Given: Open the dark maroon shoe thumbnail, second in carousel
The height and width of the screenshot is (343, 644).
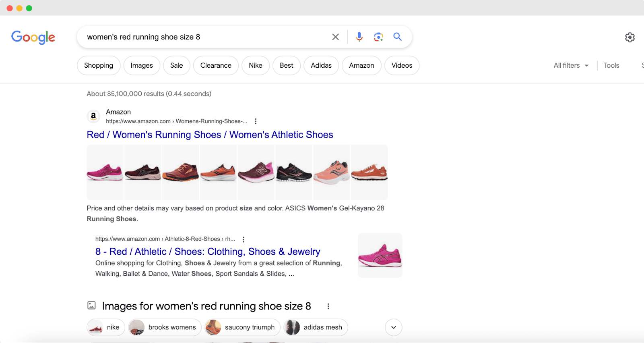Looking at the screenshot, I should tap(143, 173).
